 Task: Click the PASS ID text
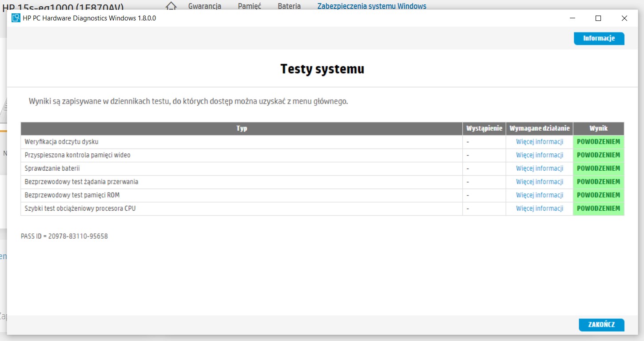64,236
